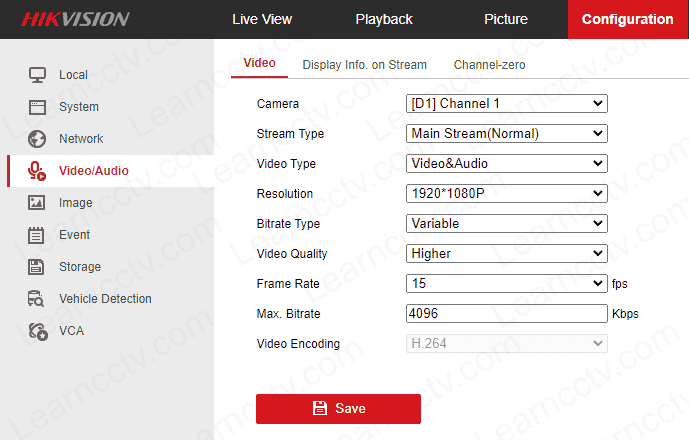
Task: Open the Channel-zero tab
Action: [489, 65]
